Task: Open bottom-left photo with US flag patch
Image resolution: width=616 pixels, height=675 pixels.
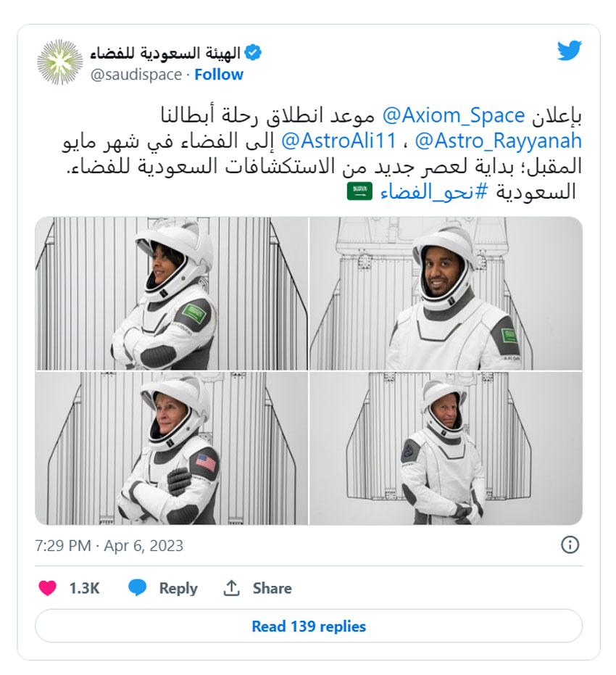Action: (171, 449)
